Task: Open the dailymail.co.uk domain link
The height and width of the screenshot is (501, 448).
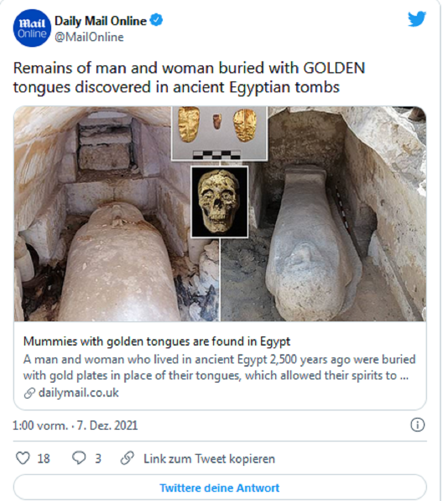Action: 78,393
